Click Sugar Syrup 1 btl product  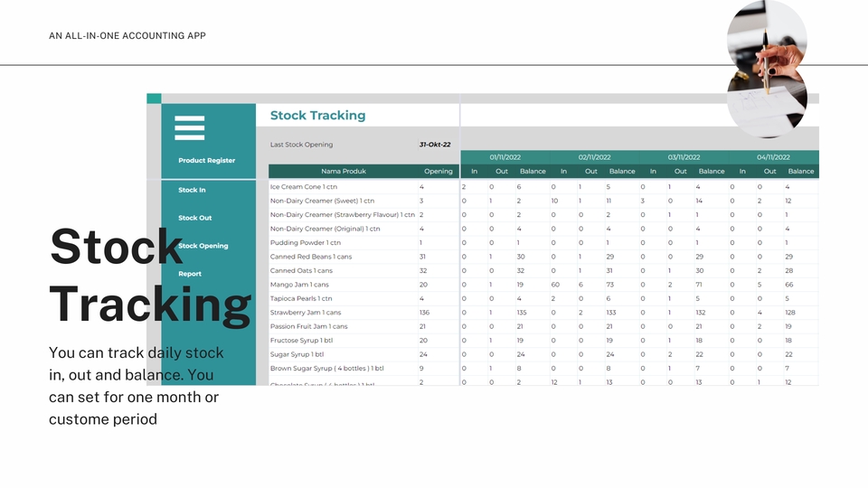tap(297, 354)
